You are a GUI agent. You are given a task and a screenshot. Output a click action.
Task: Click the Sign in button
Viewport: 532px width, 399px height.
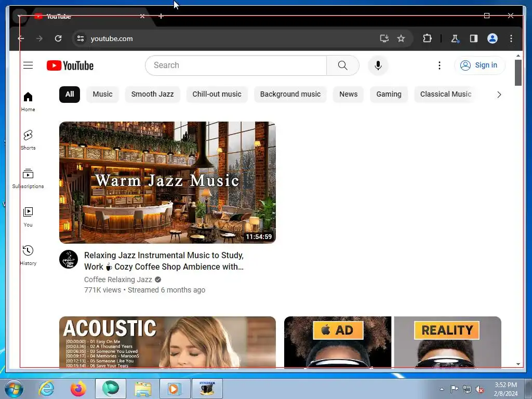(x=480, y=65)
